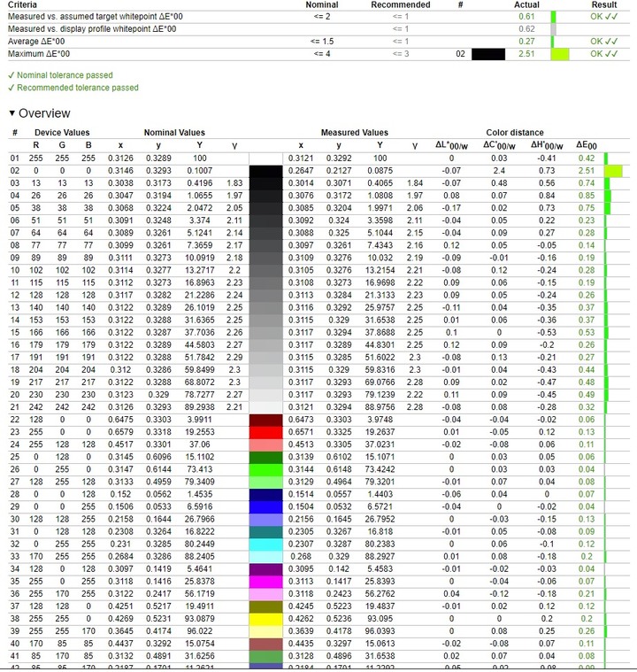Click 'Measured vs. display profile whitepoint ΔE*00'
The width and height of the screenshot is (637, 672).
[92, 29]
